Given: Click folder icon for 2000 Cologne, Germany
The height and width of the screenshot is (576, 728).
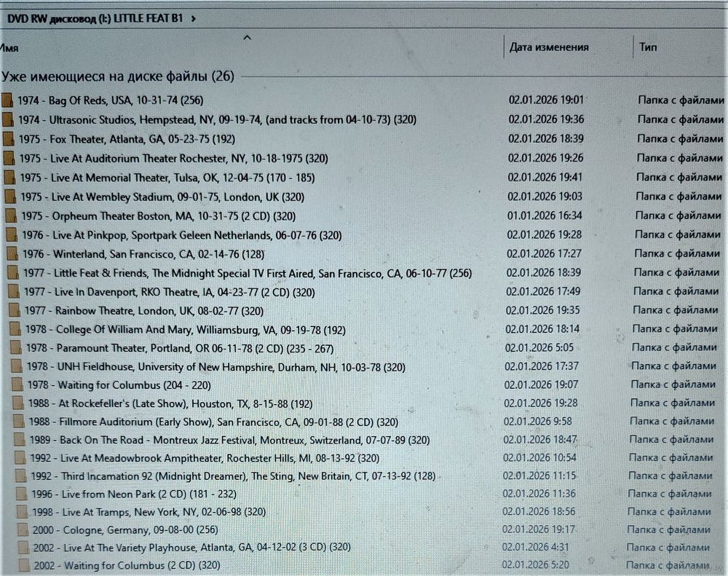Looking at the screenshot, I should tap(23, 529).
